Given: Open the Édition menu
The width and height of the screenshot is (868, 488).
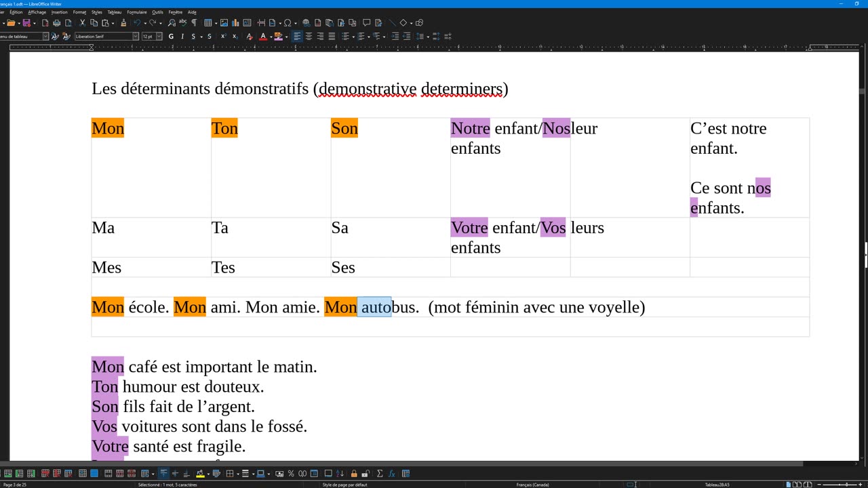Looking at the screenshot, I should (16, 12).
